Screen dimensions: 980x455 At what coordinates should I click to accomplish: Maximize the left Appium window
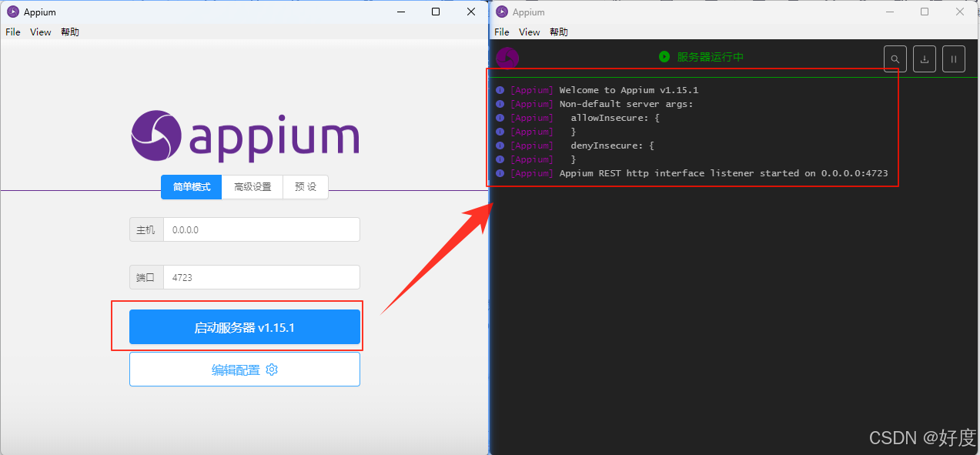(436, 12)
